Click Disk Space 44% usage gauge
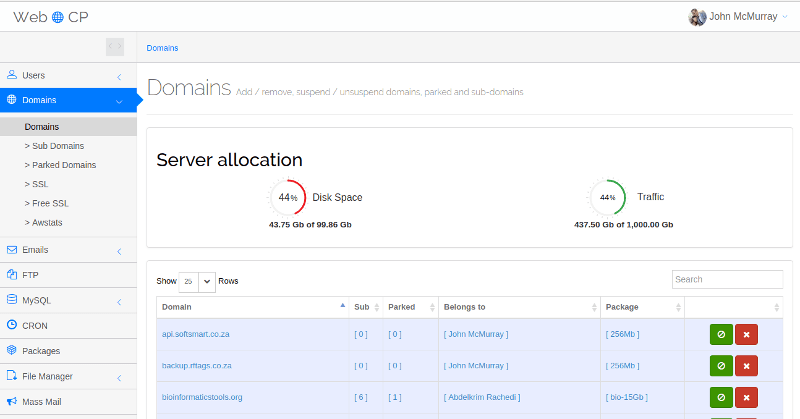 pos(288,198)
